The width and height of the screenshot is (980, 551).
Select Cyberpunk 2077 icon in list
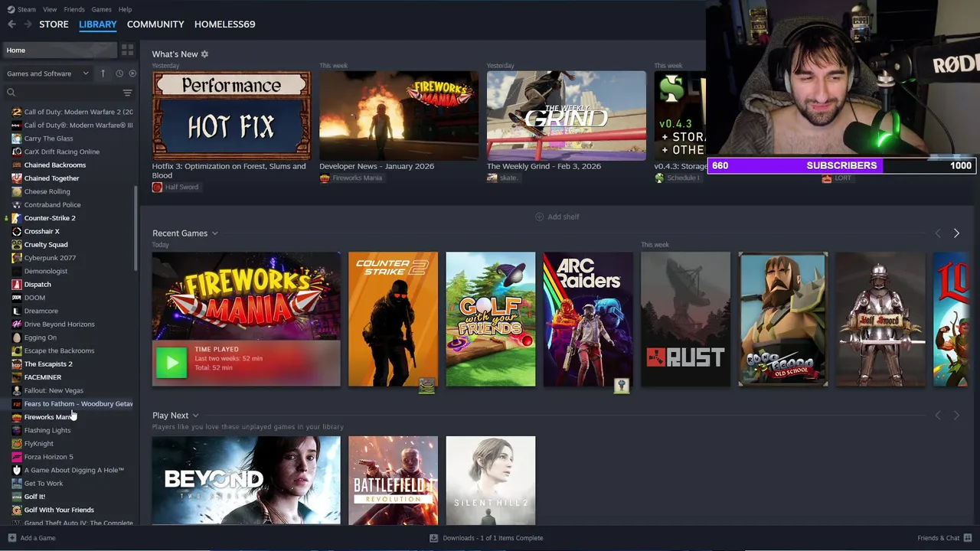click(x=17, y=258)
